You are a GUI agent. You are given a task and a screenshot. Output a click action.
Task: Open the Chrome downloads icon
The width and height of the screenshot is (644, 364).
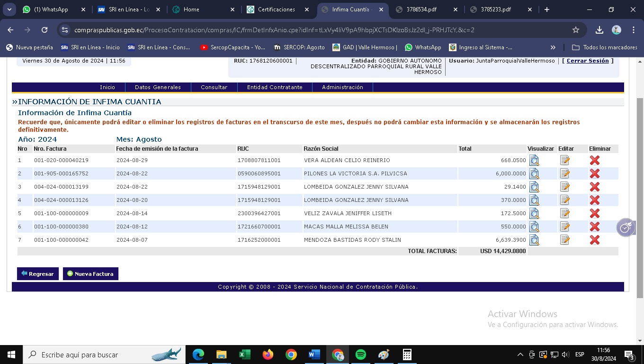(x=599, y=30)
